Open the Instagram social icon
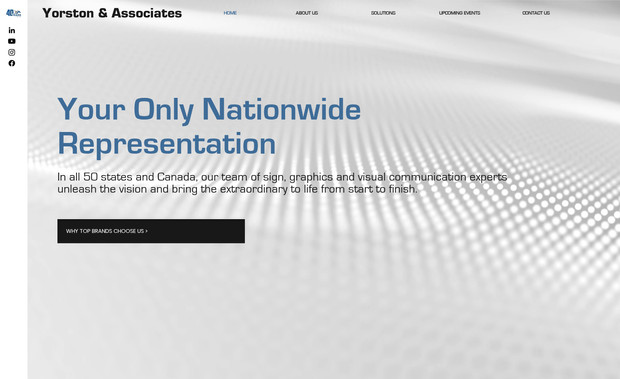The height and width of the screenshot is (379, 620). [12, 52]
